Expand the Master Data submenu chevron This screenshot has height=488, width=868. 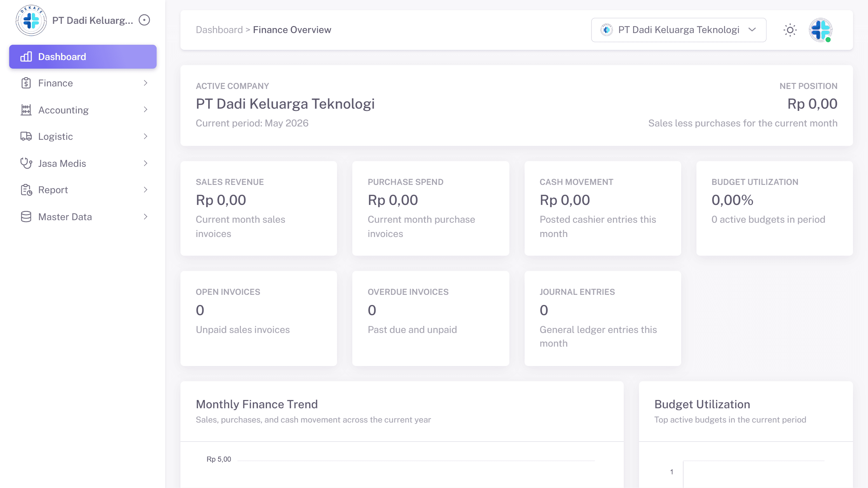tap(146, 217)
